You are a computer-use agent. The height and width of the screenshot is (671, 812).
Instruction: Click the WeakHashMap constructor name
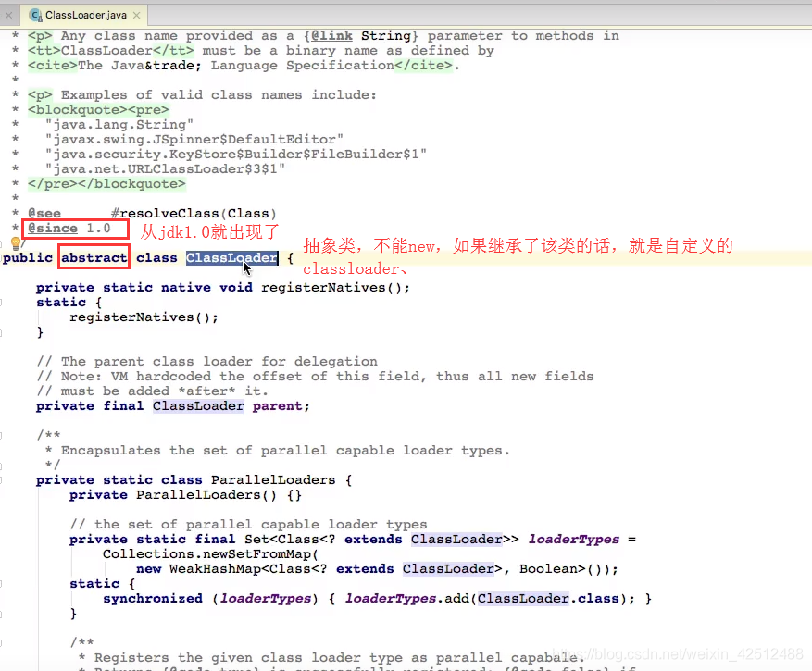[215, 569]
